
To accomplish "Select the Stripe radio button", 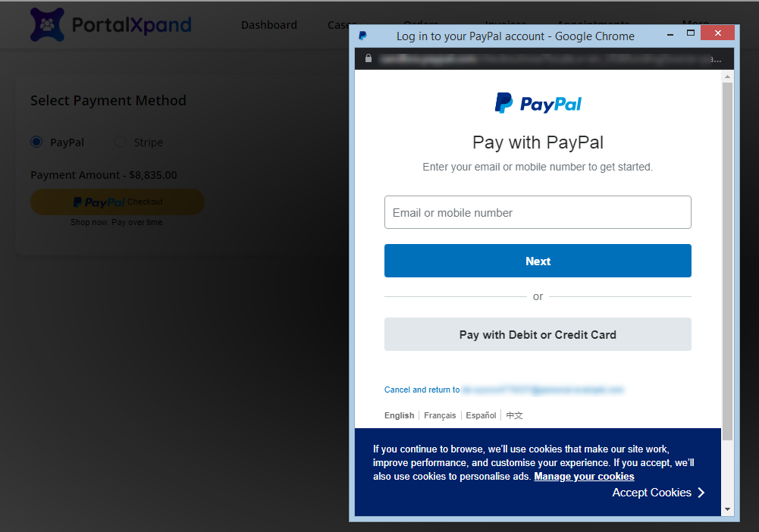I will pyautogui.click(x=120, y=142).
